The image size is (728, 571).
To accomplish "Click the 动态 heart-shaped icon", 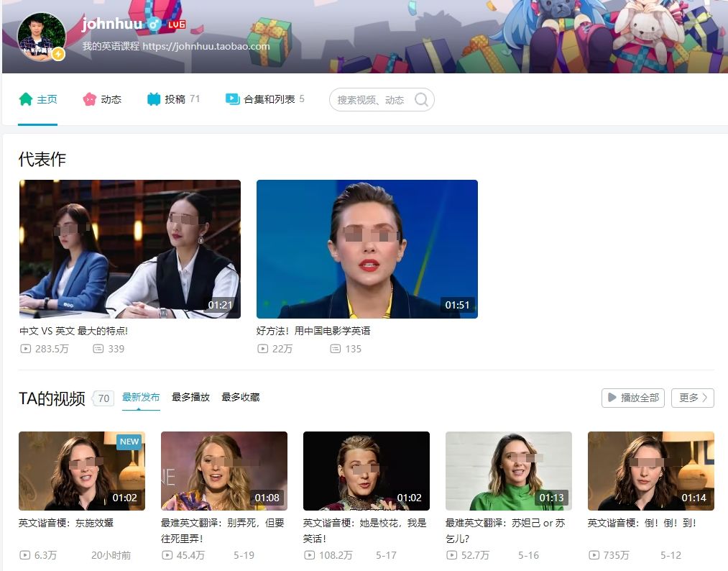I will (x=89, y=99).
